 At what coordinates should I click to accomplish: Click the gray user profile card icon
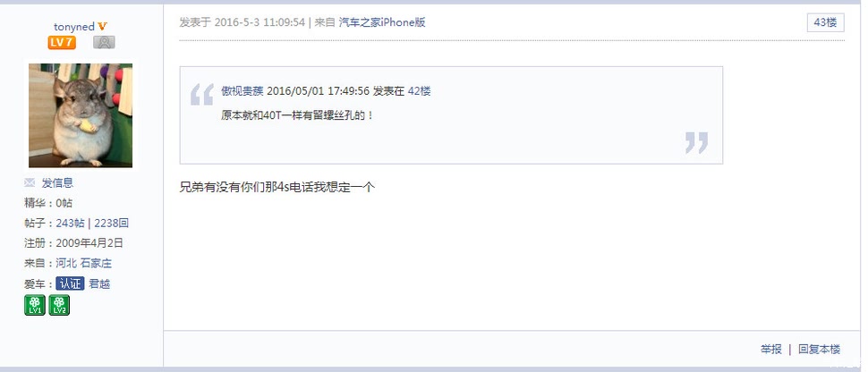pos(104,43)
